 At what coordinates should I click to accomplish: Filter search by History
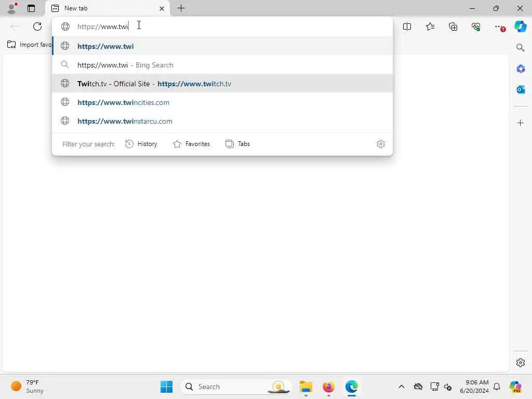[x=141, y=144]
